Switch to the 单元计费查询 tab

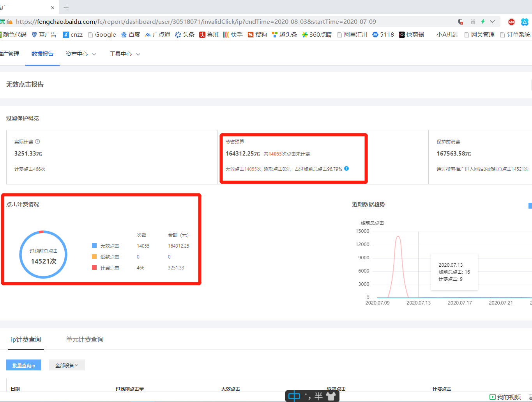pos(85,340)
